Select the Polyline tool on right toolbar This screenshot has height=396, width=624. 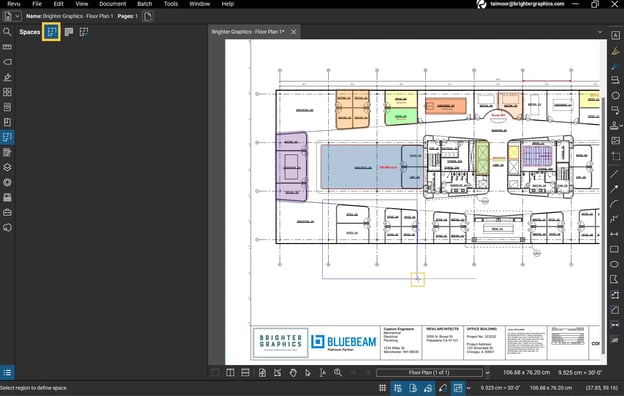tap(614, 219)
